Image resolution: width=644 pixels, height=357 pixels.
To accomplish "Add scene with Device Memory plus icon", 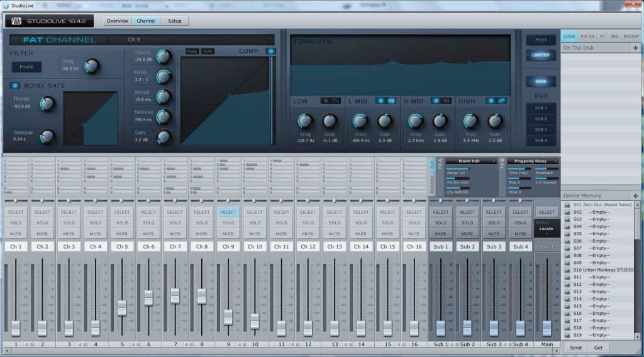I will click(x=635, y=195).
